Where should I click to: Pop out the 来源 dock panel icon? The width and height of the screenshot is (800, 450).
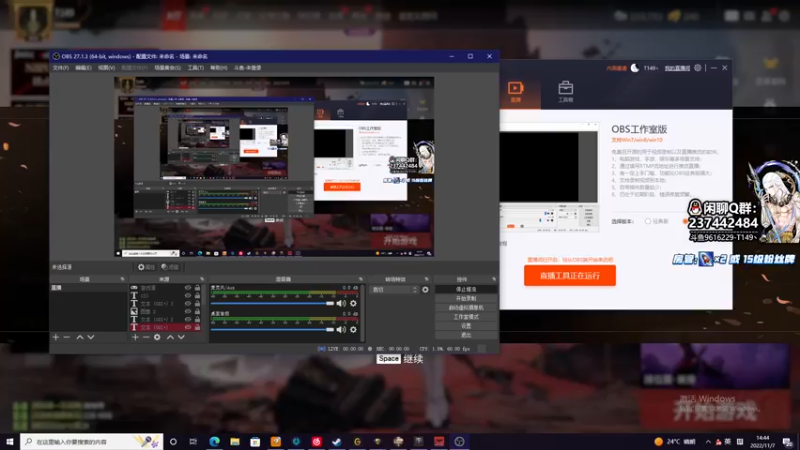click(x=202, y=279)
